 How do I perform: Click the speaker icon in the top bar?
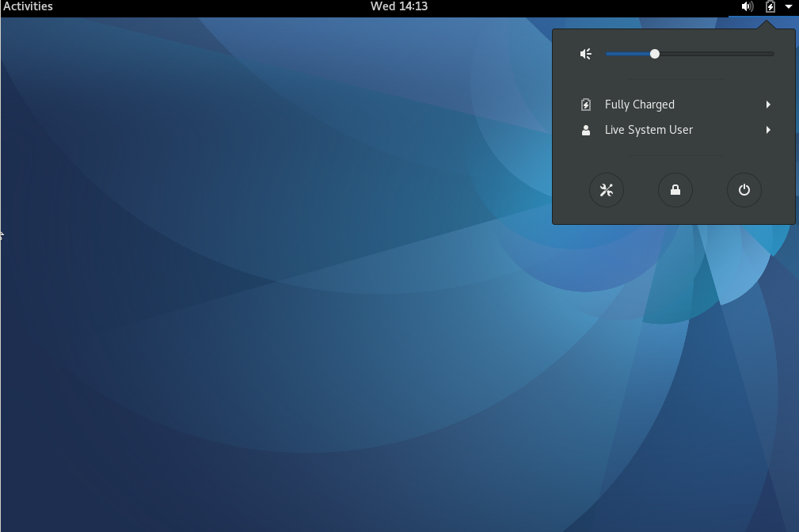745,6
